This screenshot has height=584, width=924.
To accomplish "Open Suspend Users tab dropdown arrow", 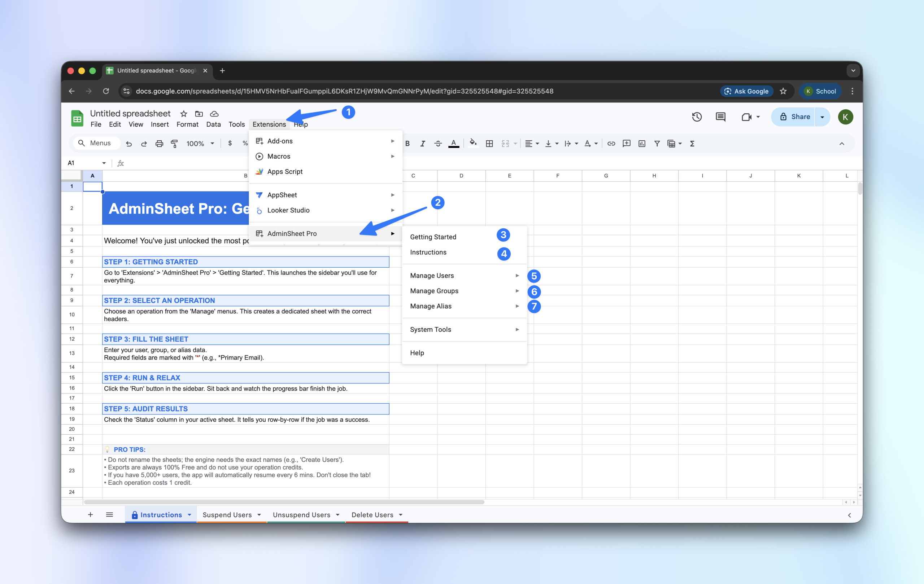I will point(260,515).
